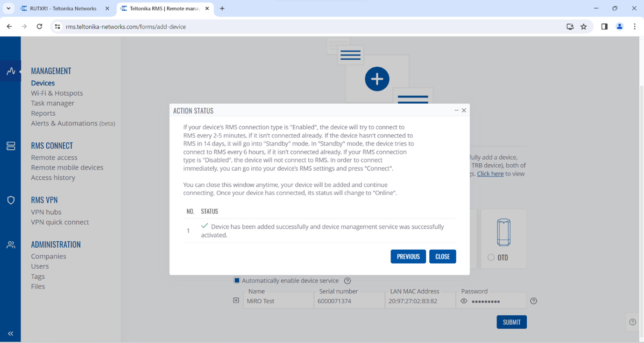
Task: Click the Serial number input field
Action: (349, 301)
